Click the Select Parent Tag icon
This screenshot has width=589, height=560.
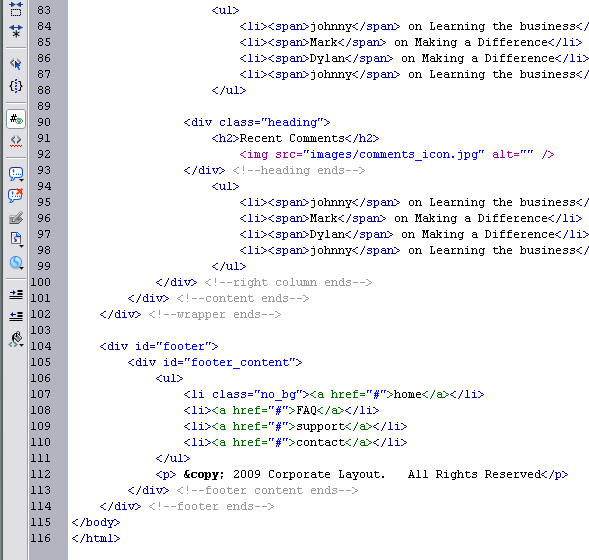[16, 64]
